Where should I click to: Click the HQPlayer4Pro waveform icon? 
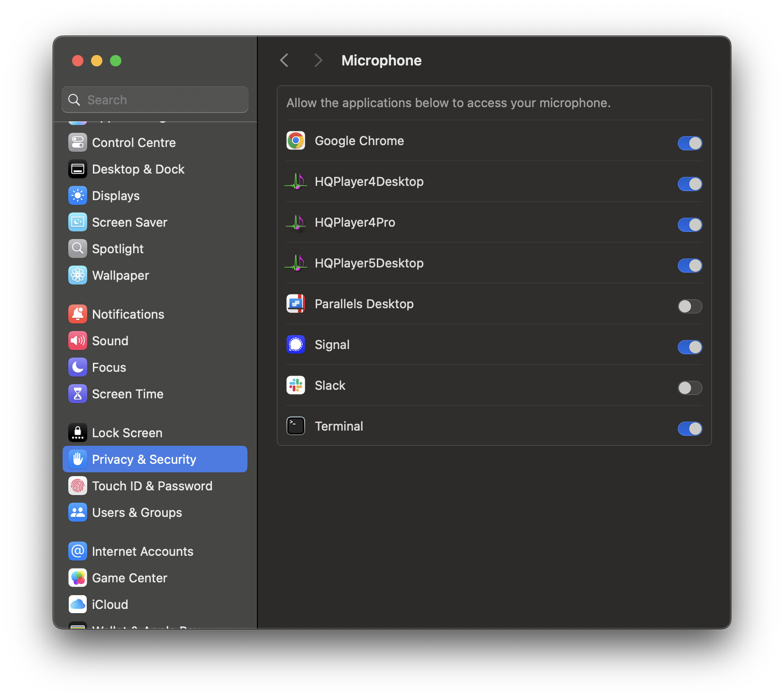pyautogui.click(x=296, y=222)
